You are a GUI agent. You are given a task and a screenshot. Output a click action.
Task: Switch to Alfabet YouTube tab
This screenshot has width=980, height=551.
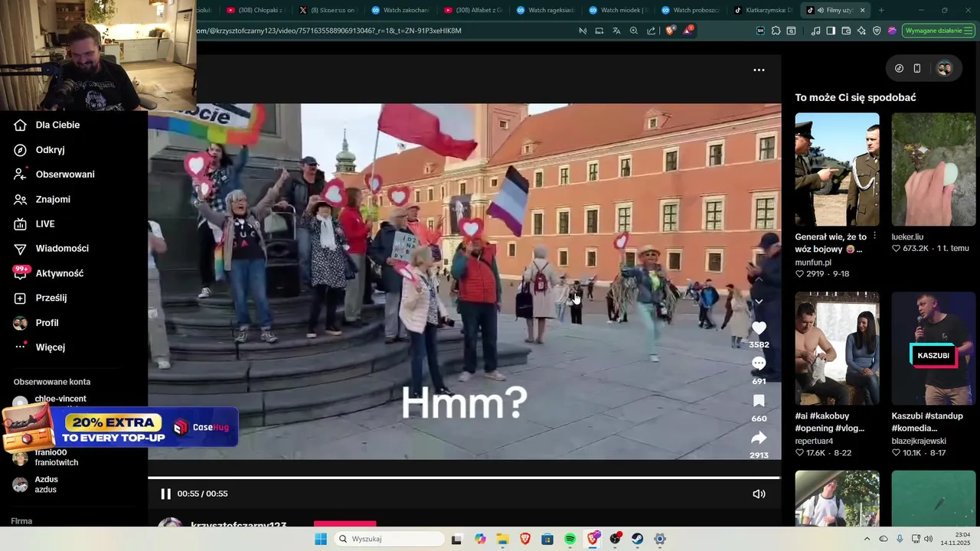472,10
